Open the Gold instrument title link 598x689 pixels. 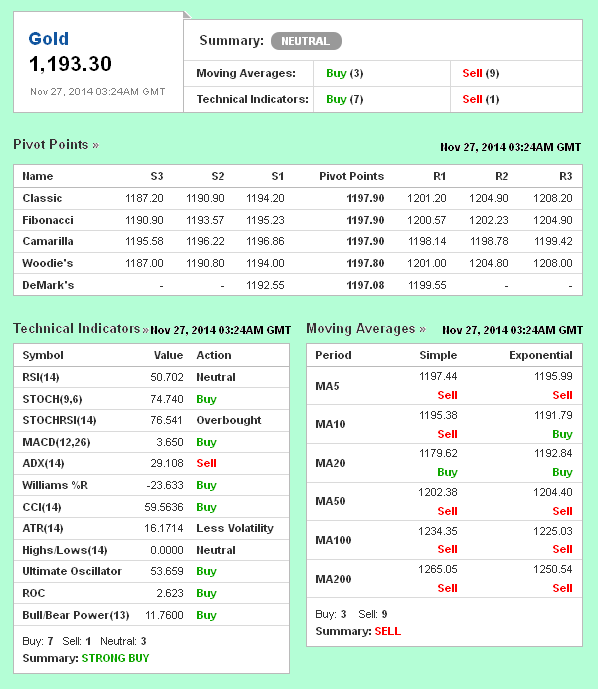pyautogui.click(x=48, y=39)
